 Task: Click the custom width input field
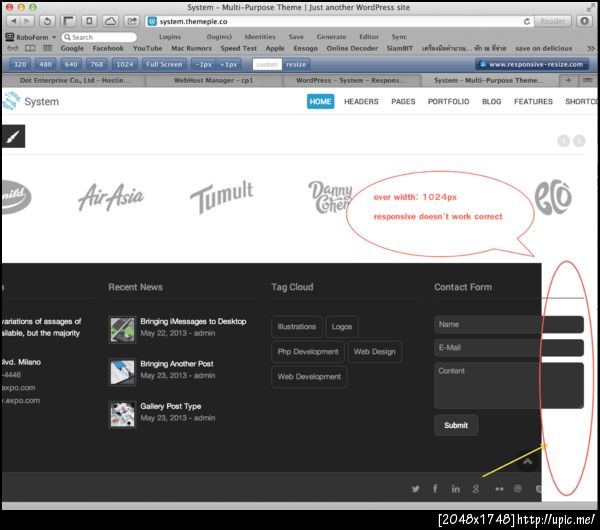tap(267, 64)
